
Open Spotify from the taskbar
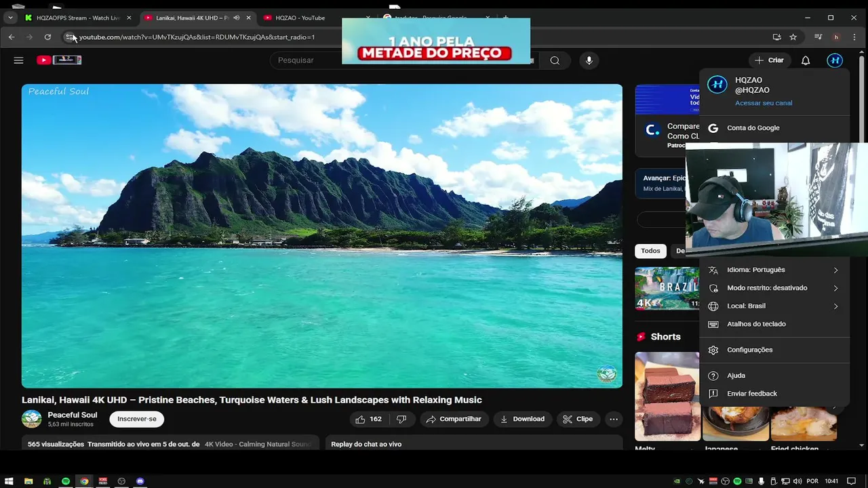[66, 481]
